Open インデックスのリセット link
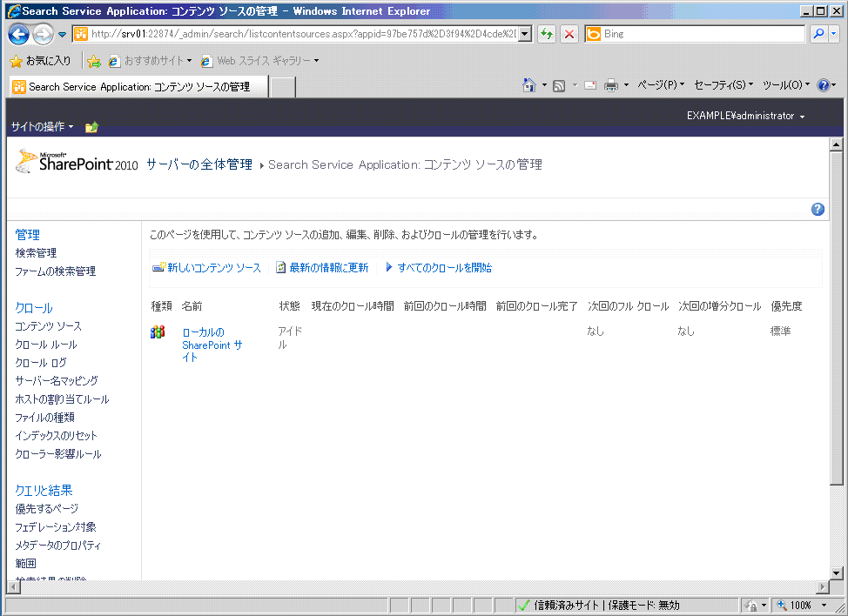The image size is (848, 616). (x=57, y=436)
